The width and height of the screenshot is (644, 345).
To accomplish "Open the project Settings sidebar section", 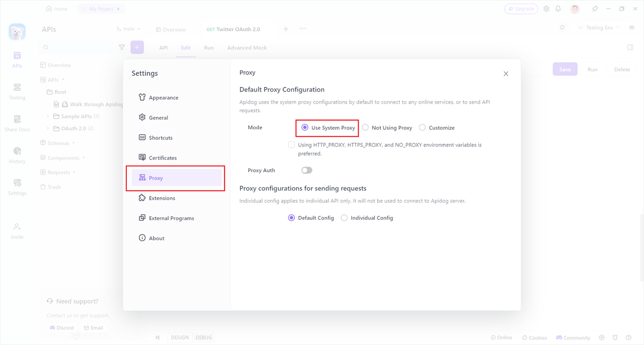I will pyautogui.click(x=17, y=187).
